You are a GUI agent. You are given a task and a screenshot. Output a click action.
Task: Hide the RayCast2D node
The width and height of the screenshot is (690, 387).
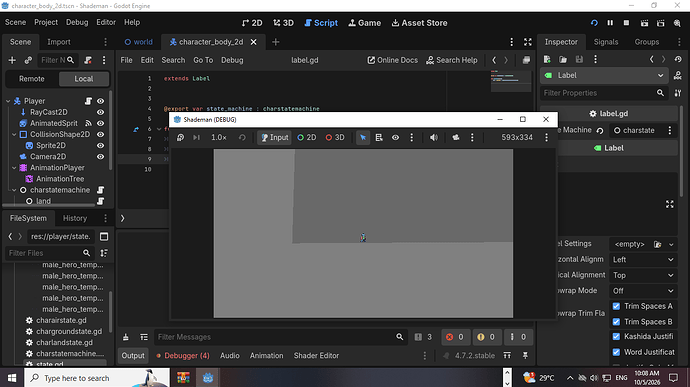click(x=101, y=112)
